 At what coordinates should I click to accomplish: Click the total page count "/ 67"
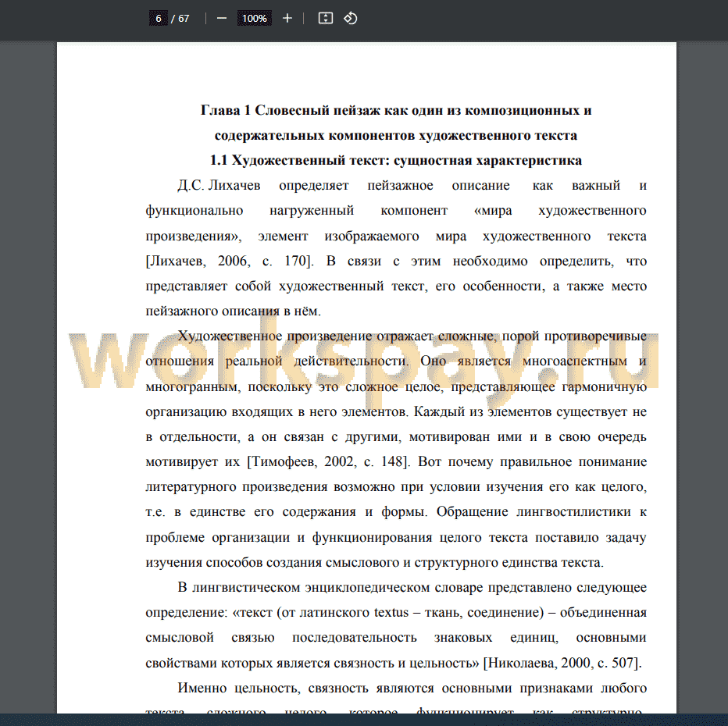tap(180, 19)
